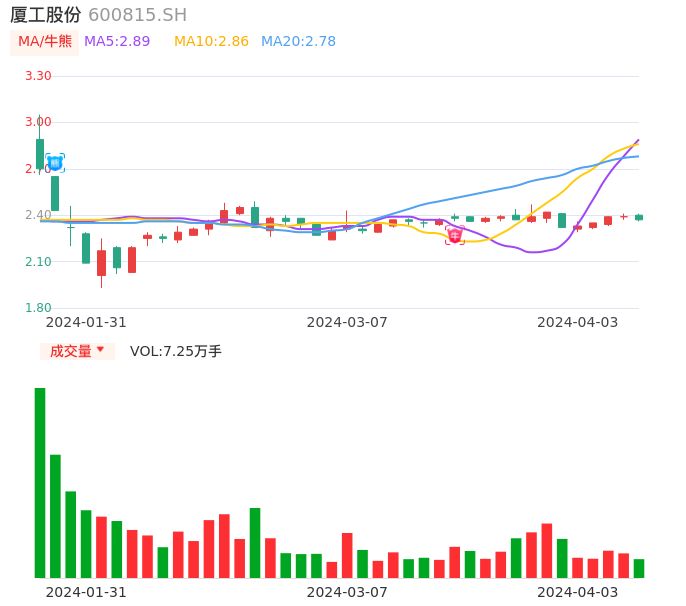
Task: Click the VOL:7.25万手 volume readout
Action: click(176, 351)
